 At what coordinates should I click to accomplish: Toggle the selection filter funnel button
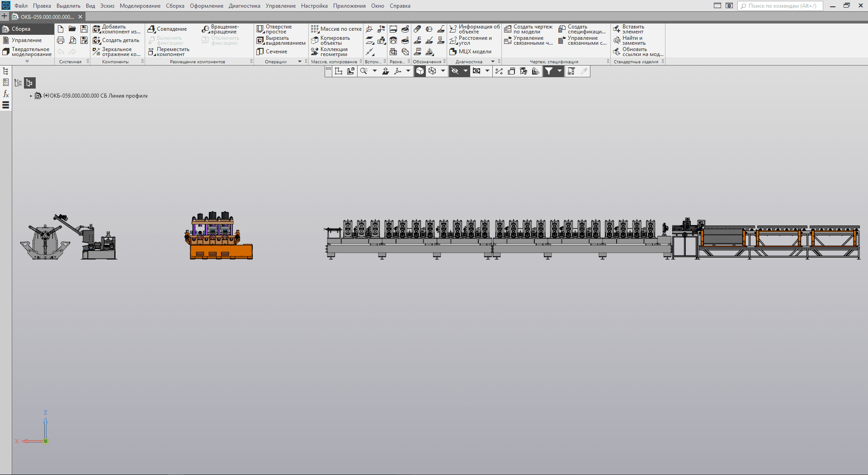tap(549, 71)
